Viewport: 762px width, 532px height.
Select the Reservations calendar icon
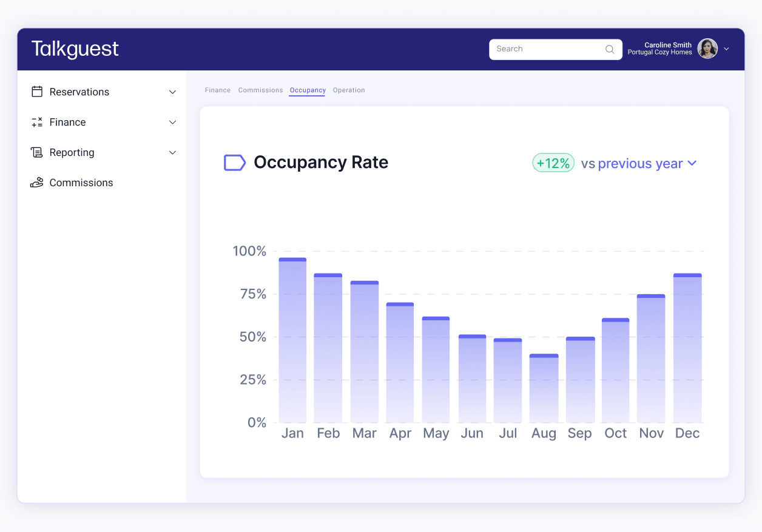(37, 92)
